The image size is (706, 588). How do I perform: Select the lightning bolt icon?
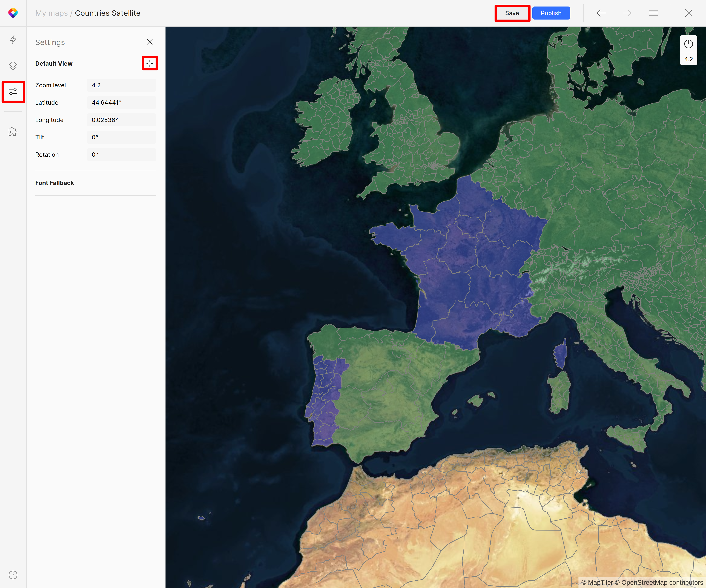(13, 40)
